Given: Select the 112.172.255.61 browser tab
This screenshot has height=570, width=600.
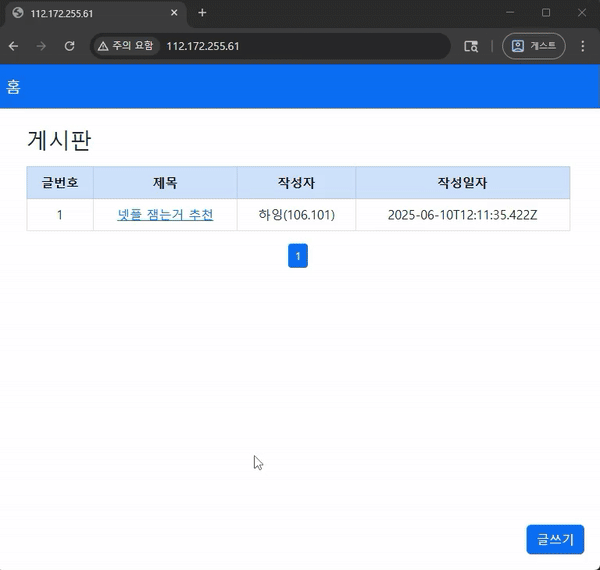Looking at the screenshot, I should [95, 13].
